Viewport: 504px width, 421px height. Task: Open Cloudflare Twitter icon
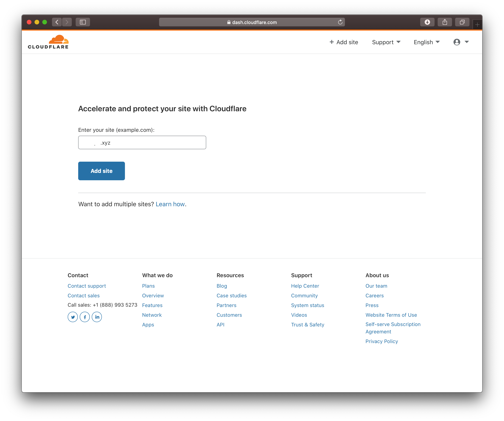point(73,317)
